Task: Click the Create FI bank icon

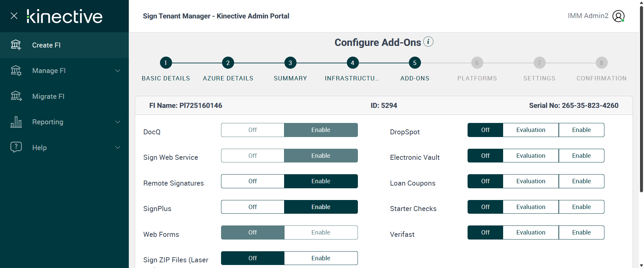Action: coord(16,45)
